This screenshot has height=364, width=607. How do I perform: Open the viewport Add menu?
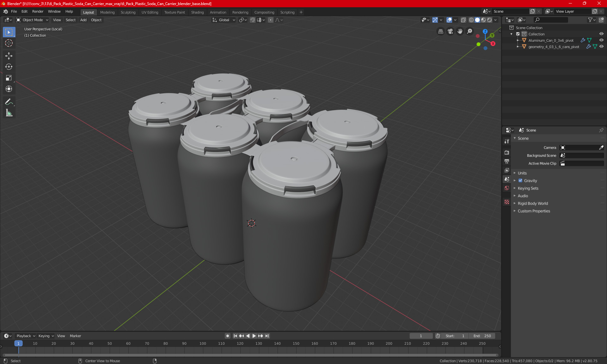coord(83,20)
